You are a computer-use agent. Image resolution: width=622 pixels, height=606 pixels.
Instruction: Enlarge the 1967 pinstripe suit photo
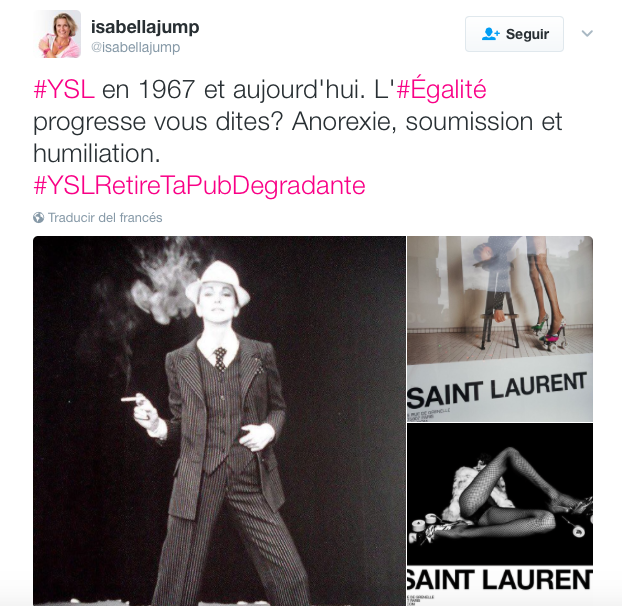(219, 420)
